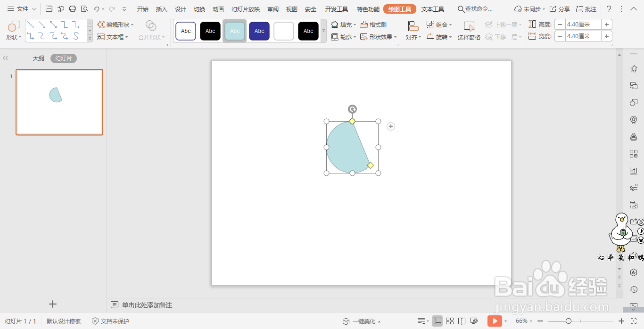
Task: Click 上移一层 bring forward button
Action: coord(503,25)
